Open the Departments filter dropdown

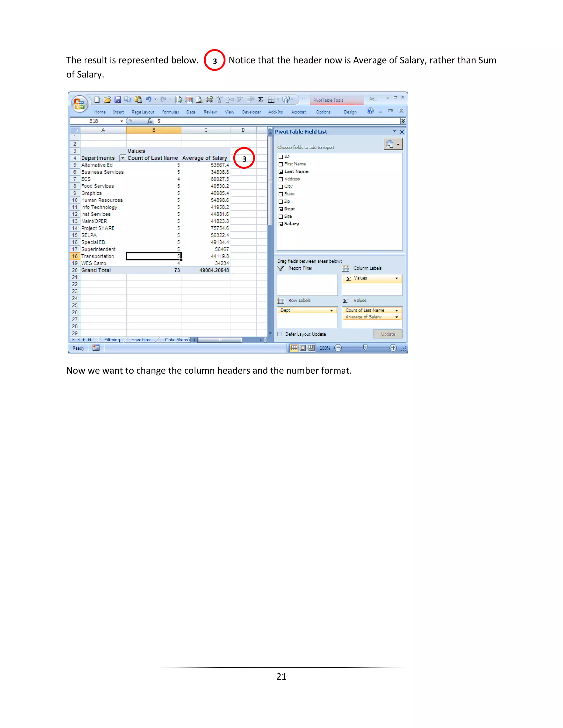[x=122, y=158]
